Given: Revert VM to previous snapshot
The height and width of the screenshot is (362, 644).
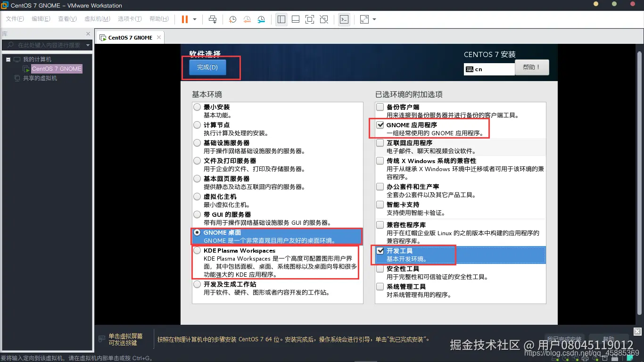Looking at the screenshot, I should 247,19.
